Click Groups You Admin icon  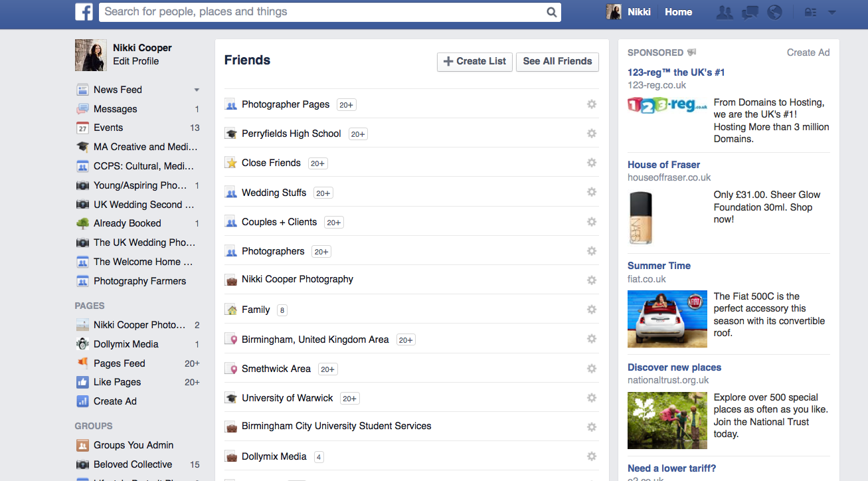click(82, 445)
